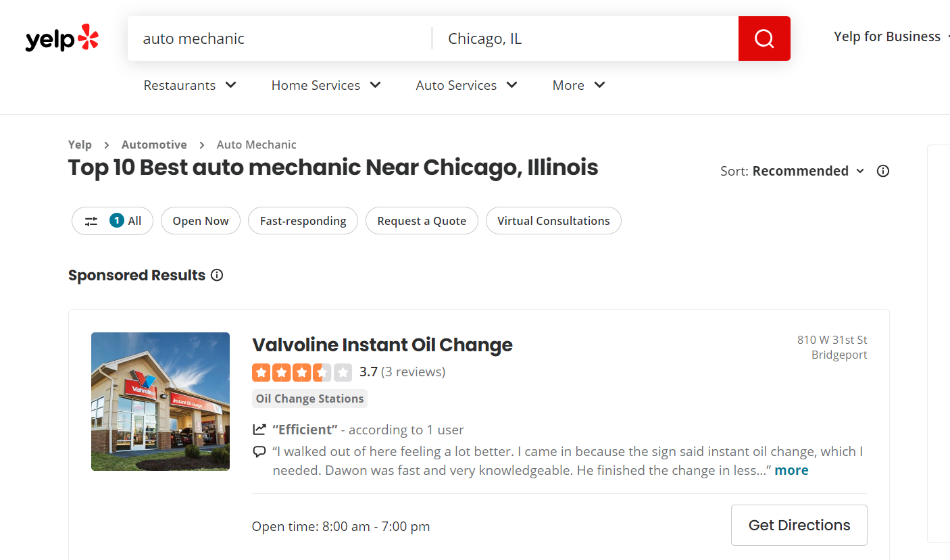Toggle the Fast-responding filter
This screenshot has height=560, width=950.
[303, 221]
